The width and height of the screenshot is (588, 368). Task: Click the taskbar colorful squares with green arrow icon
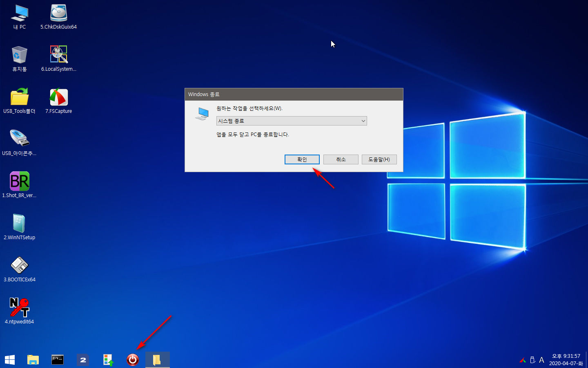(108, 360)
